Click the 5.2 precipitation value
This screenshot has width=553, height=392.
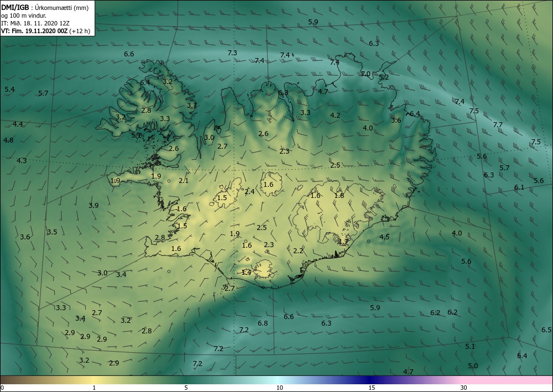click(384, 77)
